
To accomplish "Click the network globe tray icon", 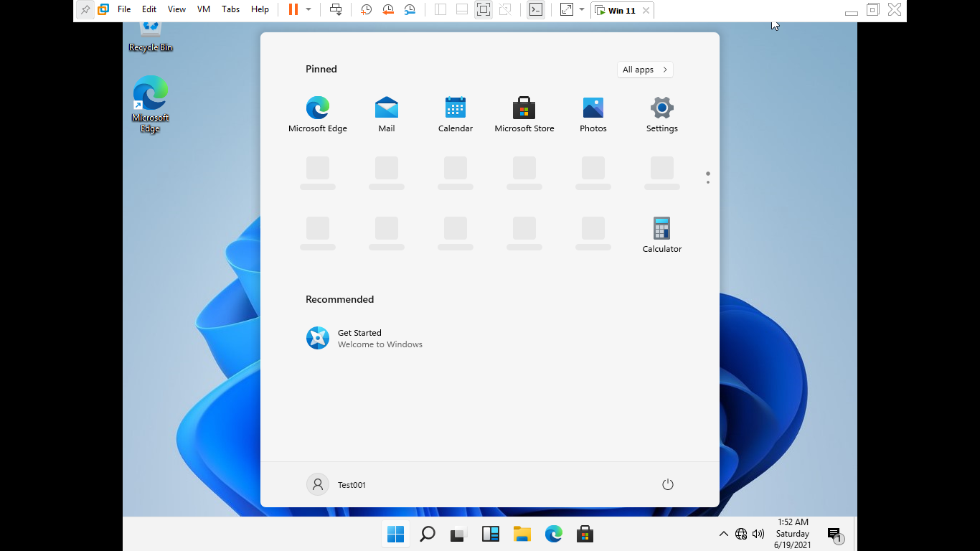I will tap(741, 534).
